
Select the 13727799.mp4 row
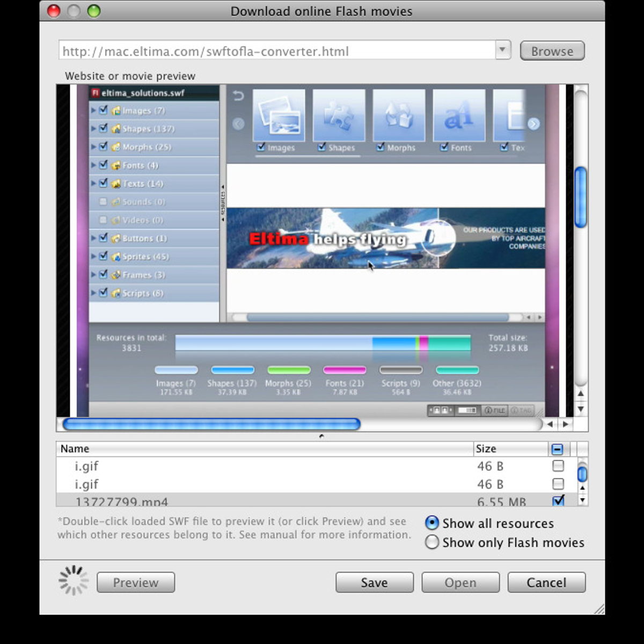[316, 500]
